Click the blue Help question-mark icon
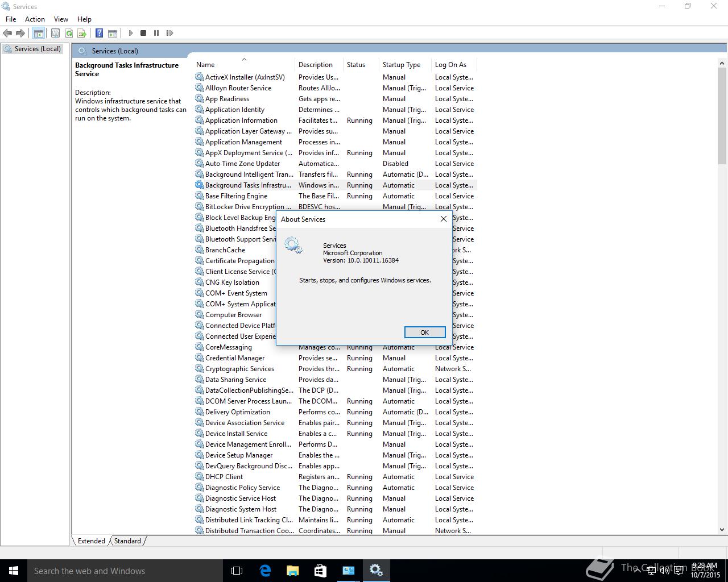The image size is (728, 582). click(99, 33)
